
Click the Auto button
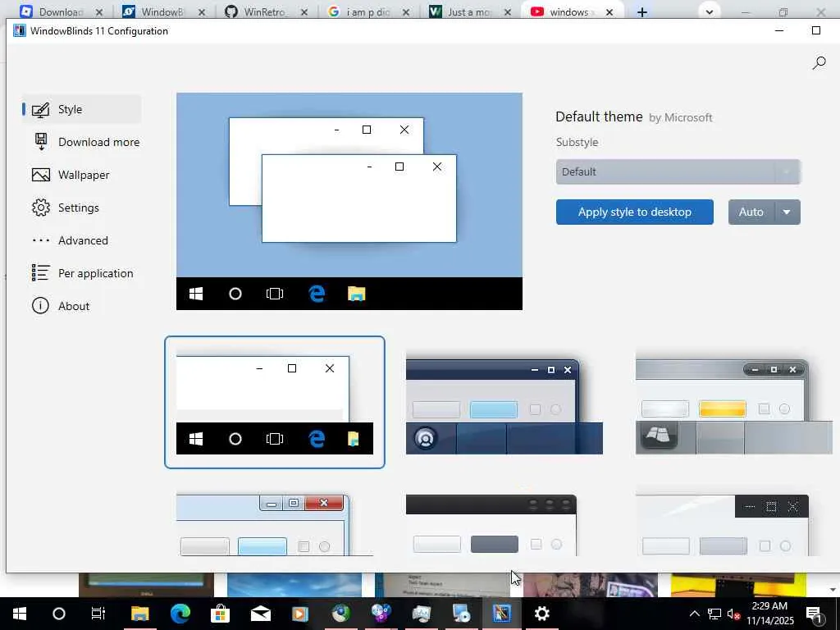(x=751, y=212)
